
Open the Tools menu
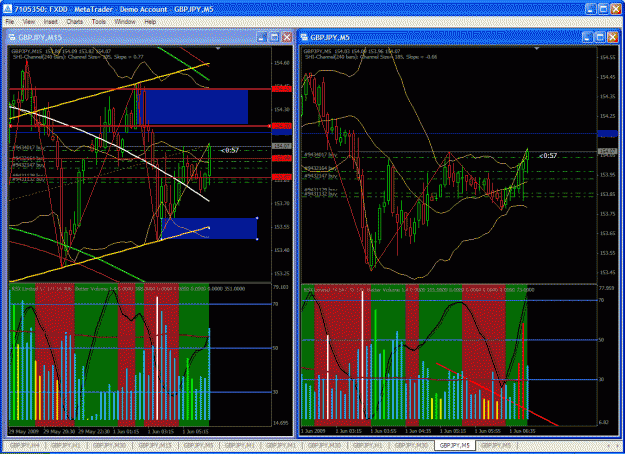pyautogui.click(x=98, y=22)
